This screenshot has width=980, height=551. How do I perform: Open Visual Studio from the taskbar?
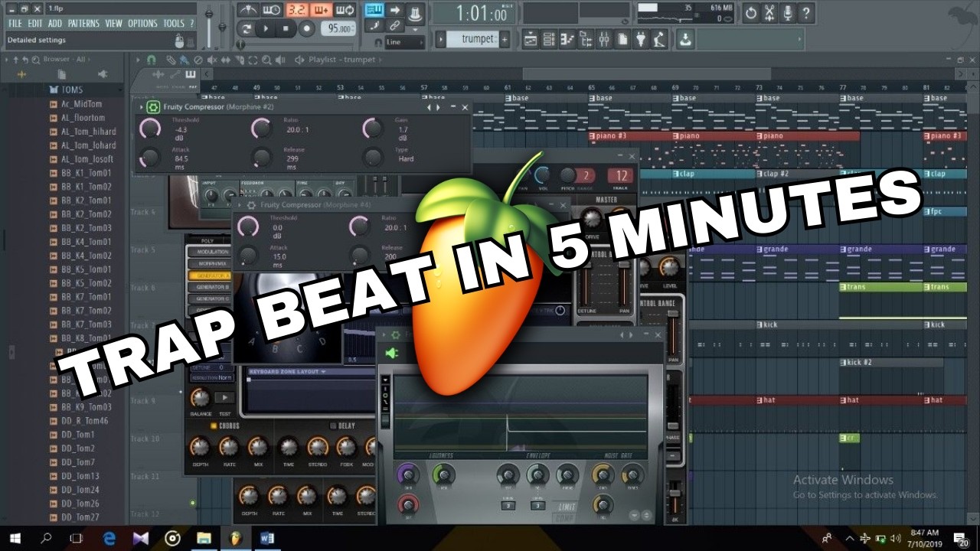140,538
